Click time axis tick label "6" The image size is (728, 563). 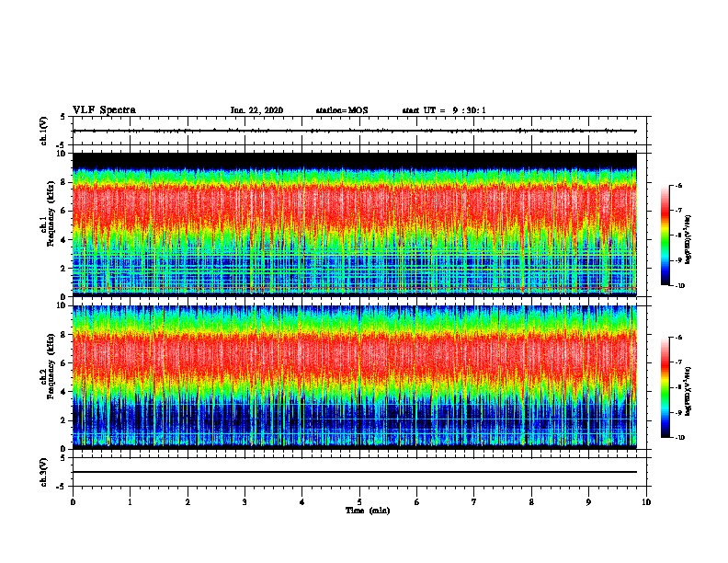click(417, 502)
